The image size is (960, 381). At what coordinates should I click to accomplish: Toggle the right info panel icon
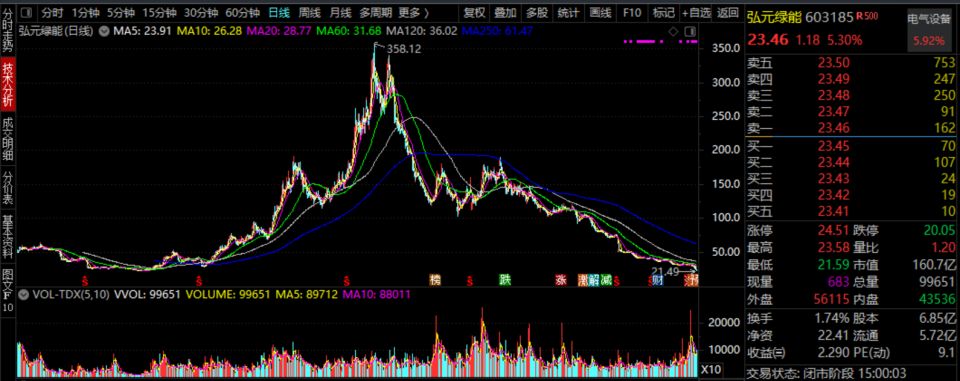coord(689,31)
